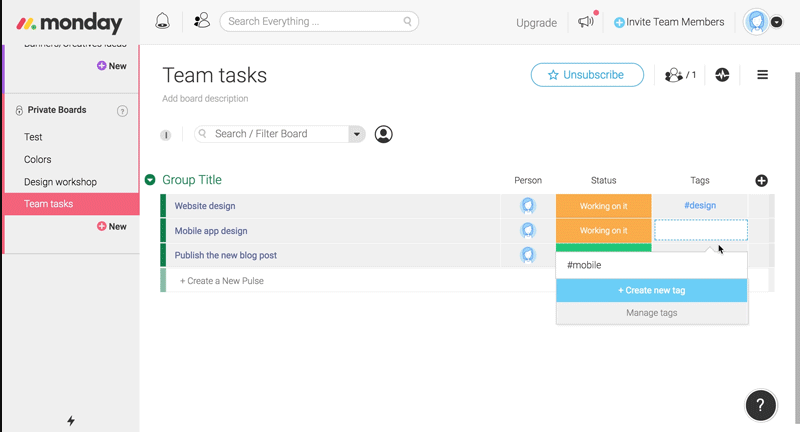The width and height of the screenshot is (800, 432).
Task: Change Mobile app design status Working on it
Action: coord(604,231)
